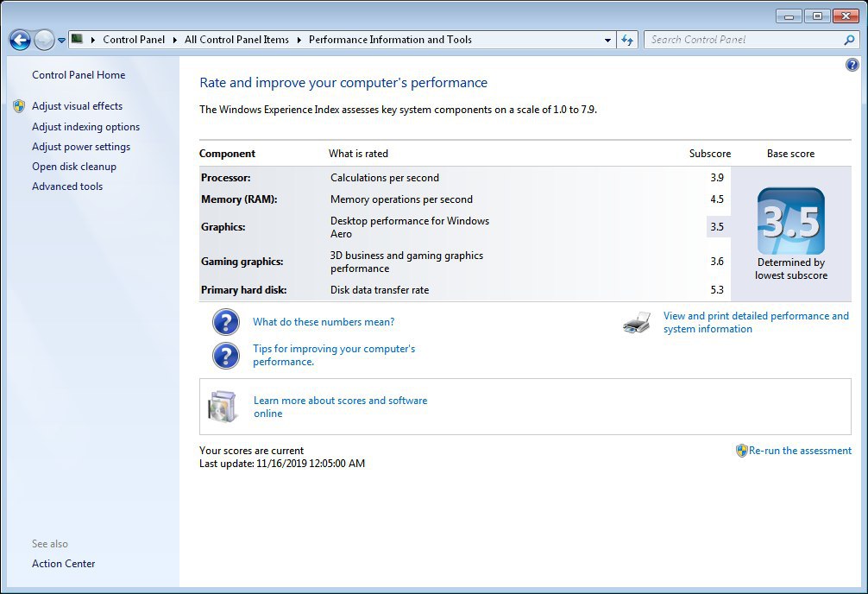Image resolution: width=868 pixels, height=594 pixels.
Task: Open recent pages dropdown beside navigation arrows
Action: (61, 41)
